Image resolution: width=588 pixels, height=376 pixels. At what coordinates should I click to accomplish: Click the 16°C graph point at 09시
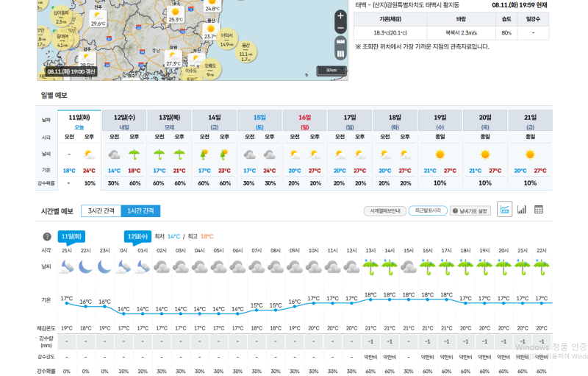pyautogui.click(x=295, y=307)
